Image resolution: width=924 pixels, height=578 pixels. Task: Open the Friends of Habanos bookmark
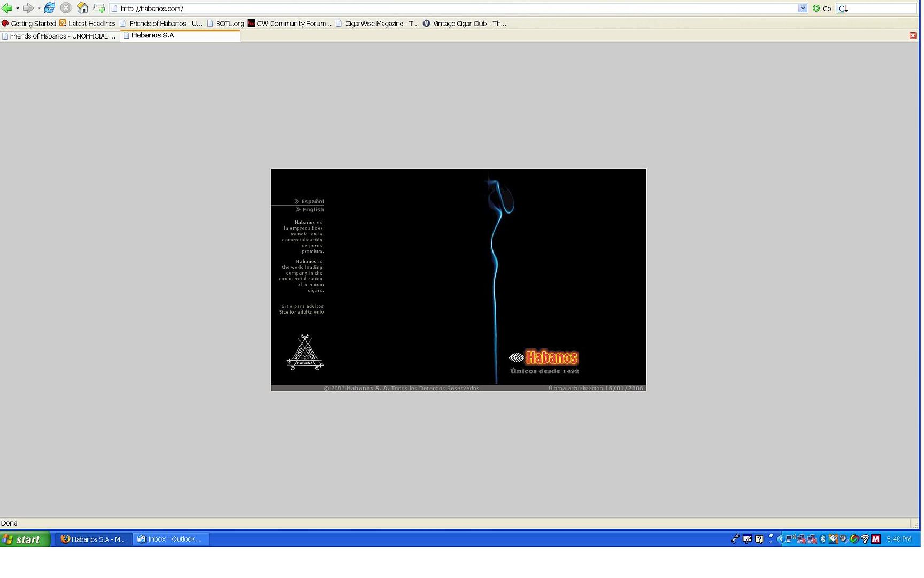click(161, 24)
